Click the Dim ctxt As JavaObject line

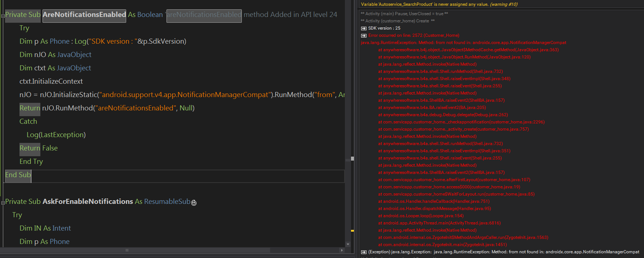coord(55,68)
